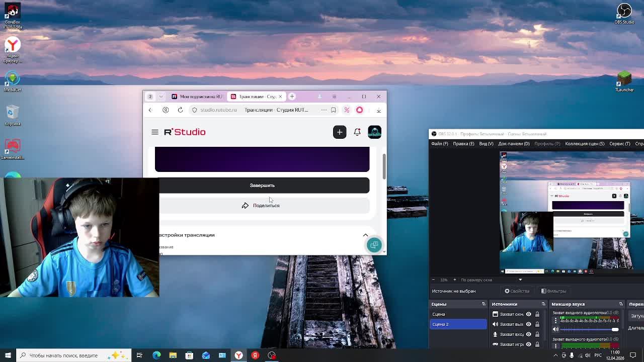The width and height of the screenshot is (644, 362).
Task: Open the Правка menu in OBS
Action: [x=463, y=144]
